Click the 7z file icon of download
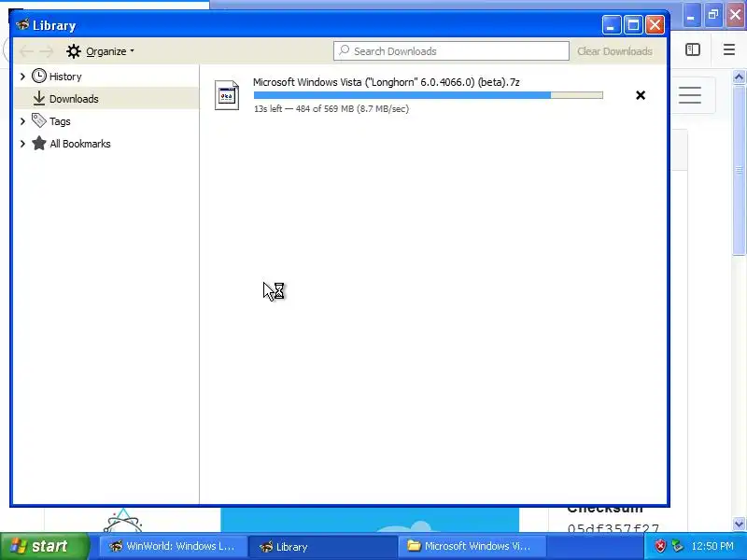The width and height of the screenshot is (747, 560). 227,95
